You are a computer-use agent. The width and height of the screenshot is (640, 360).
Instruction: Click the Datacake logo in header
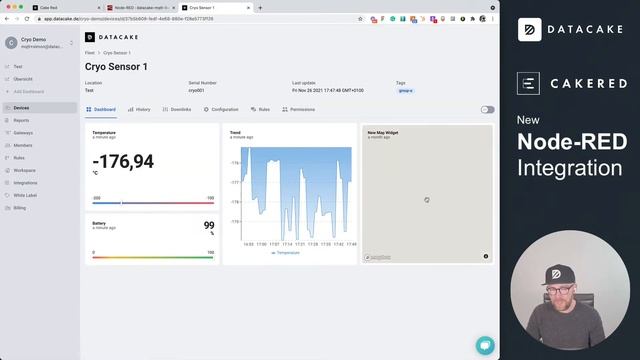click(x=112, y=37)
